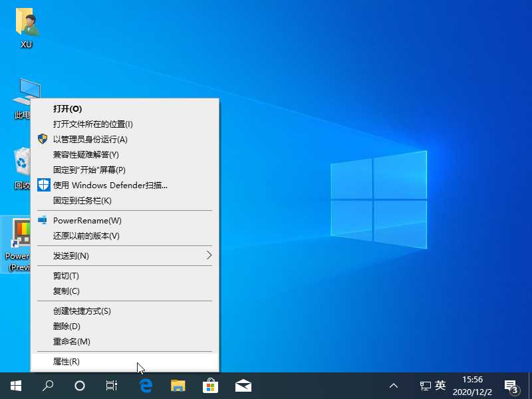
Task: Show hidden system tray icons
Action: 394,385
